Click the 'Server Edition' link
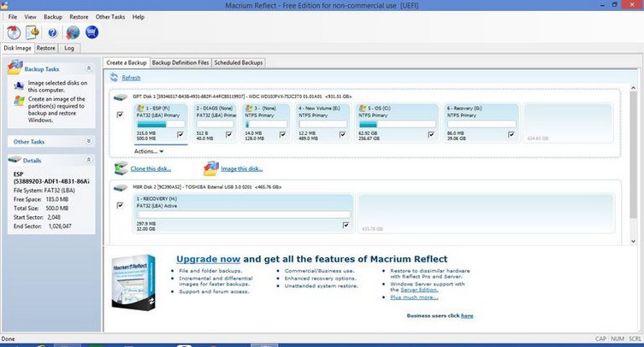This screenshot has height=347, width=644. (419, 290)
